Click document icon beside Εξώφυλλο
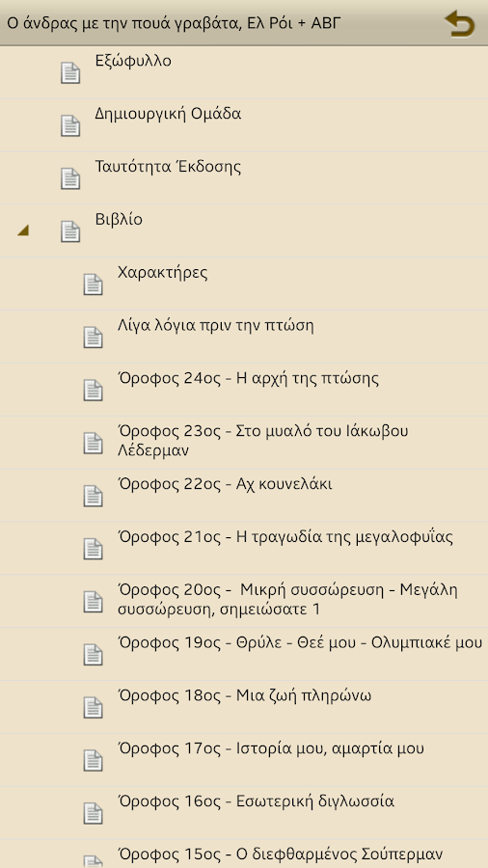This screenshot has height=868, width=488. pos(70,73)
